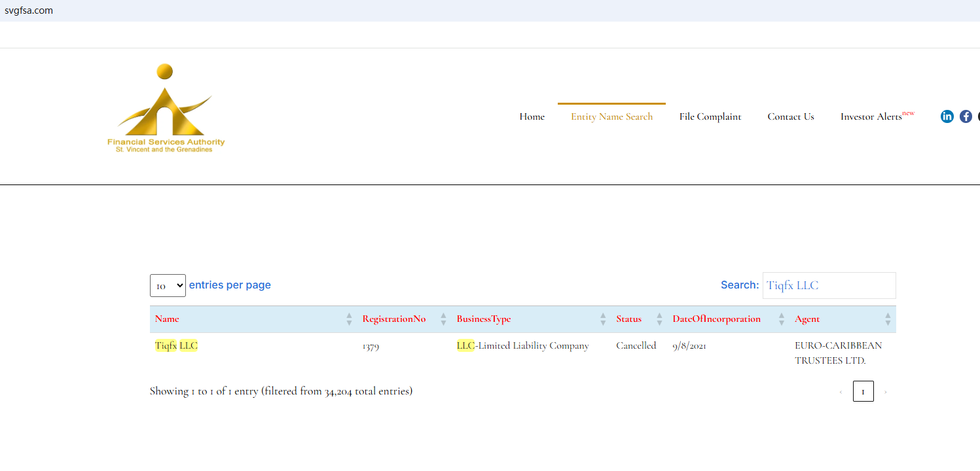Sort by RegistrationNo column arrows
This screenshot has height=471, width=980.
click(x=443, y=319)
